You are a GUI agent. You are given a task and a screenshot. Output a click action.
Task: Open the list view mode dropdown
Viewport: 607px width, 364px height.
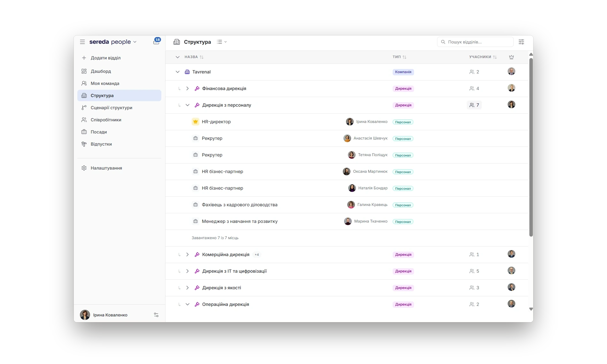[222, 42]
